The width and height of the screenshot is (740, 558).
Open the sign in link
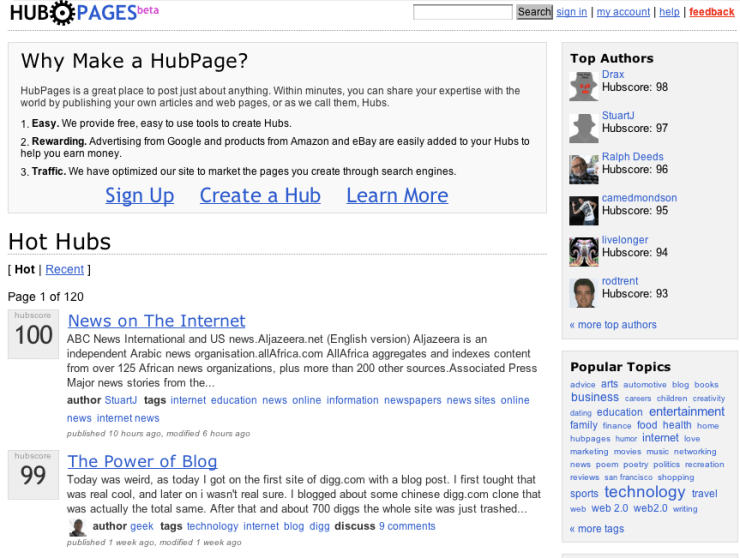pos(572,12)
